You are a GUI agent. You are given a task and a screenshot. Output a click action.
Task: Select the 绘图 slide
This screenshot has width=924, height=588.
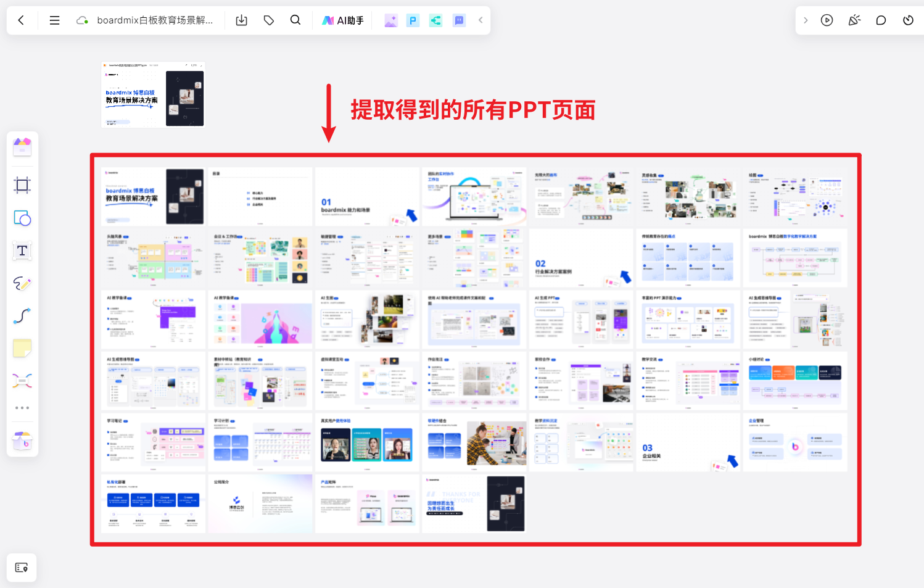tap(796, 196)
